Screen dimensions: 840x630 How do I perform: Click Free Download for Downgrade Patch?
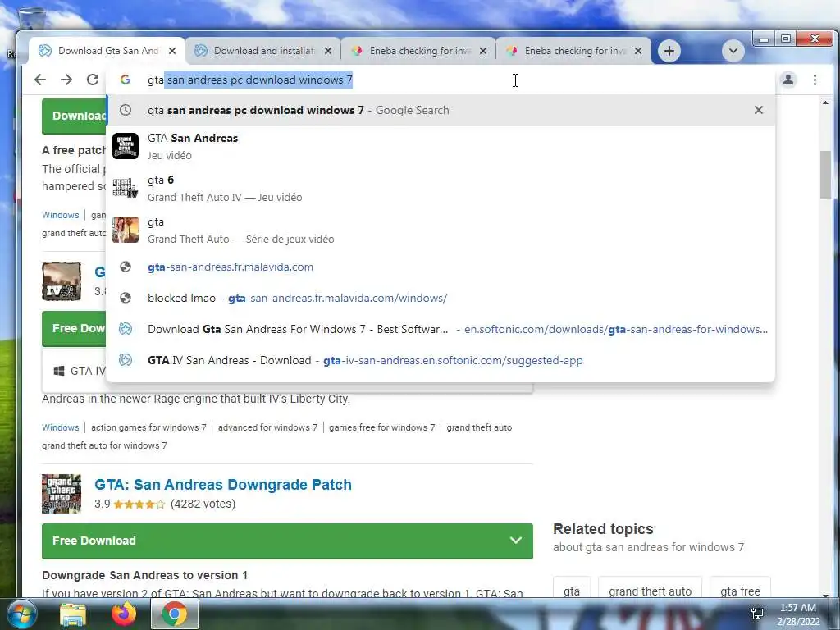coord(287,541)
